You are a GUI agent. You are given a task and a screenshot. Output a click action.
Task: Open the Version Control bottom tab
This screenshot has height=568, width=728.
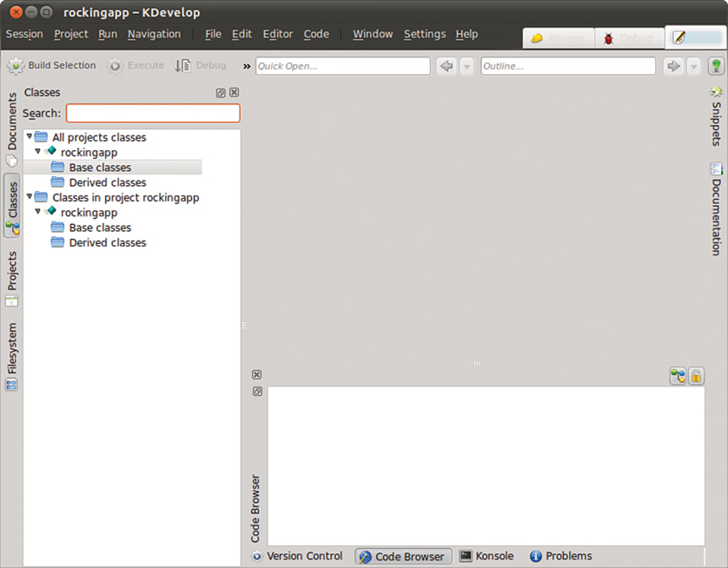[297, 556]
